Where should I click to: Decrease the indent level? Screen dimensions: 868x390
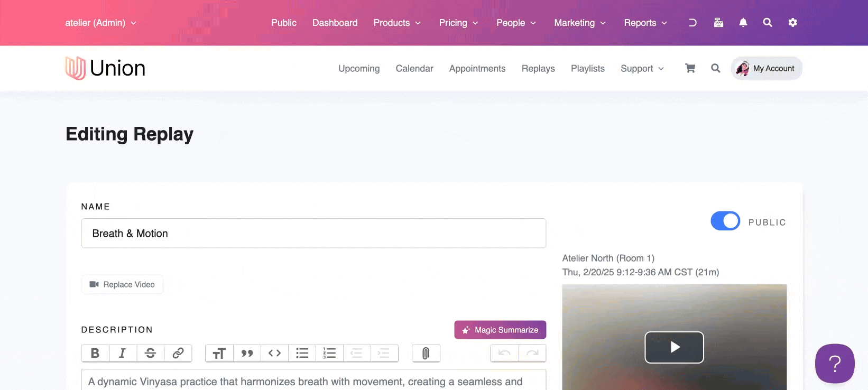click(x=357, y=353)
